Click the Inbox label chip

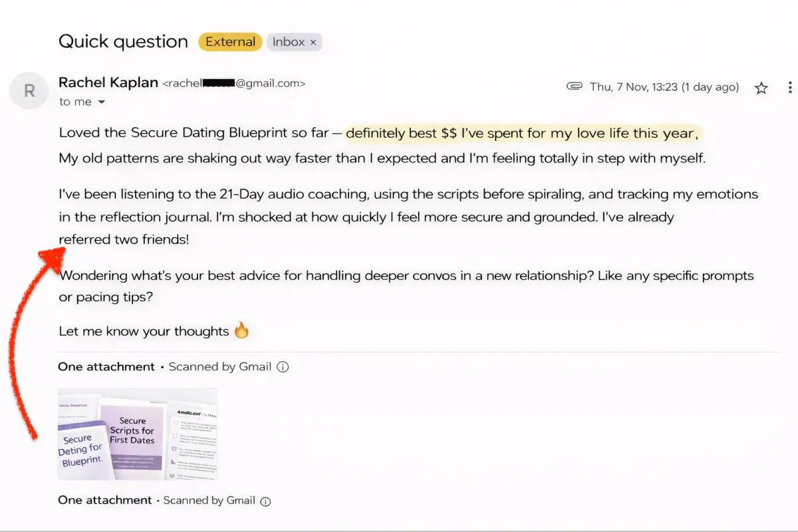point(289,42)
